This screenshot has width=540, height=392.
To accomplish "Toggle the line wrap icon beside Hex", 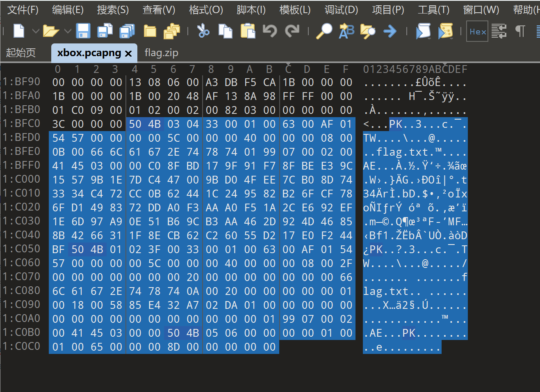I will [499, 31].
